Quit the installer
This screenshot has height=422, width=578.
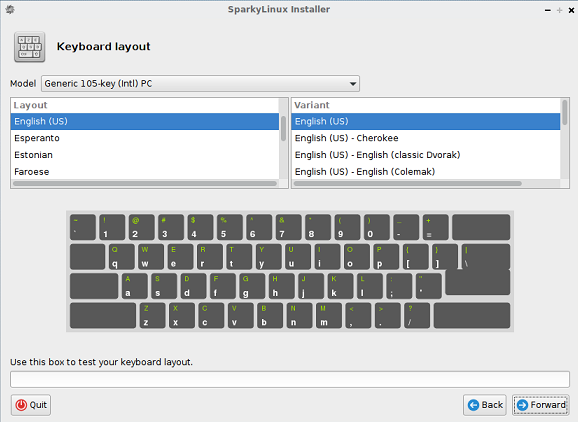tap(31, 405)
